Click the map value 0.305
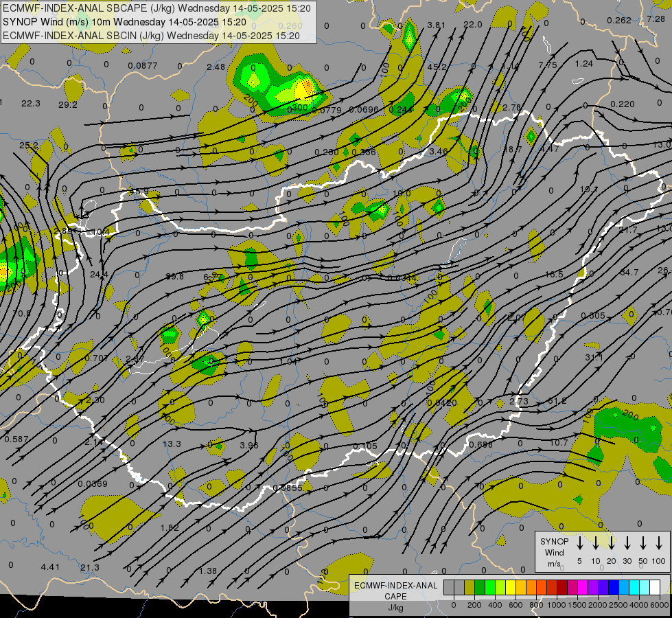The height and width of the screenshot is (618, 672). pyautogui.click(x=593, y=316)
